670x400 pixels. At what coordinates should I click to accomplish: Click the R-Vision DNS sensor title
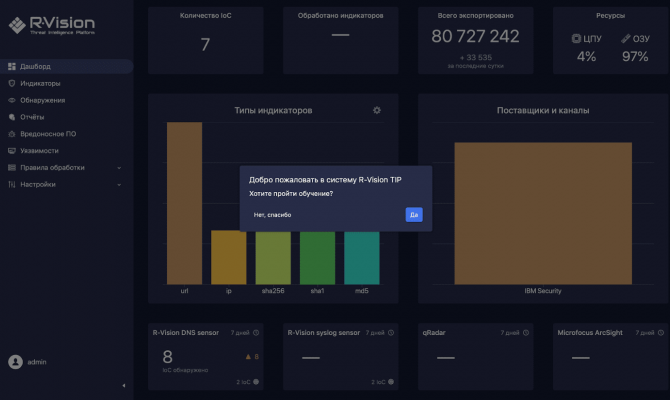[x=185, y=332]
